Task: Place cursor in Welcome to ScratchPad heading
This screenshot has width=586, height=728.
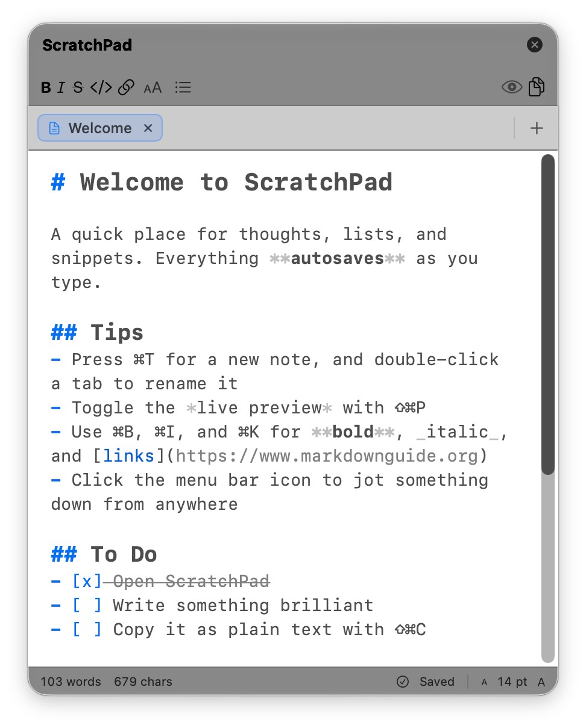Action: pos(236,182)
